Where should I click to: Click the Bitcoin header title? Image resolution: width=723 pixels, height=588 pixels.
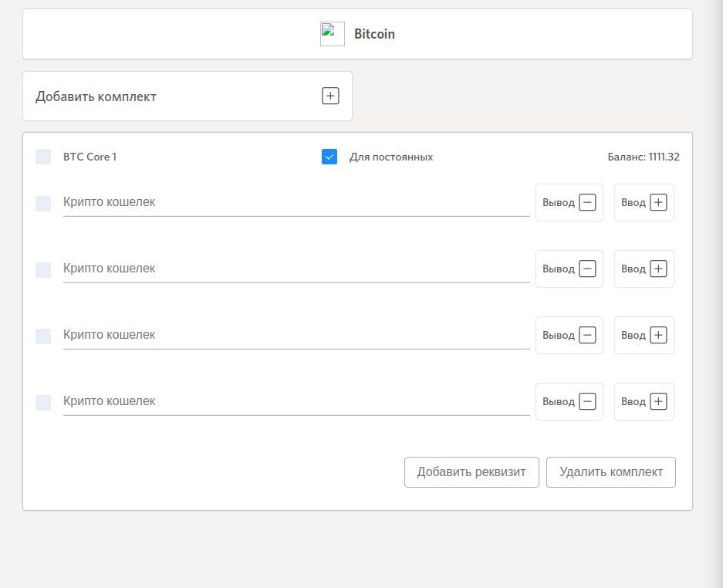pos(374,34)
